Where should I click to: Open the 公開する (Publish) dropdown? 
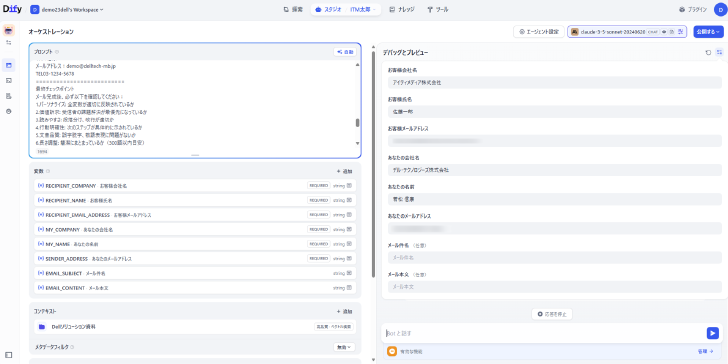[708, 32]
